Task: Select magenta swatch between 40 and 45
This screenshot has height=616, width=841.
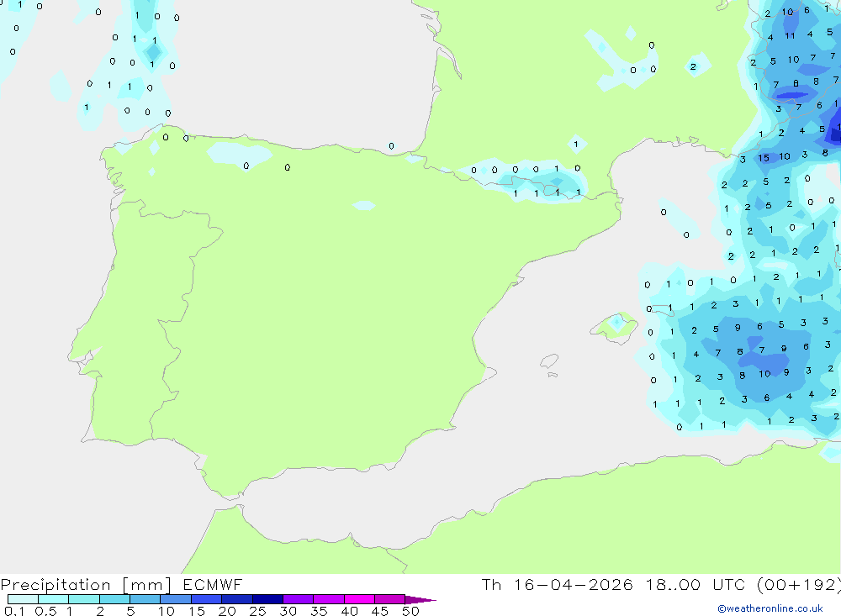Action: click(x=359, y=599)
